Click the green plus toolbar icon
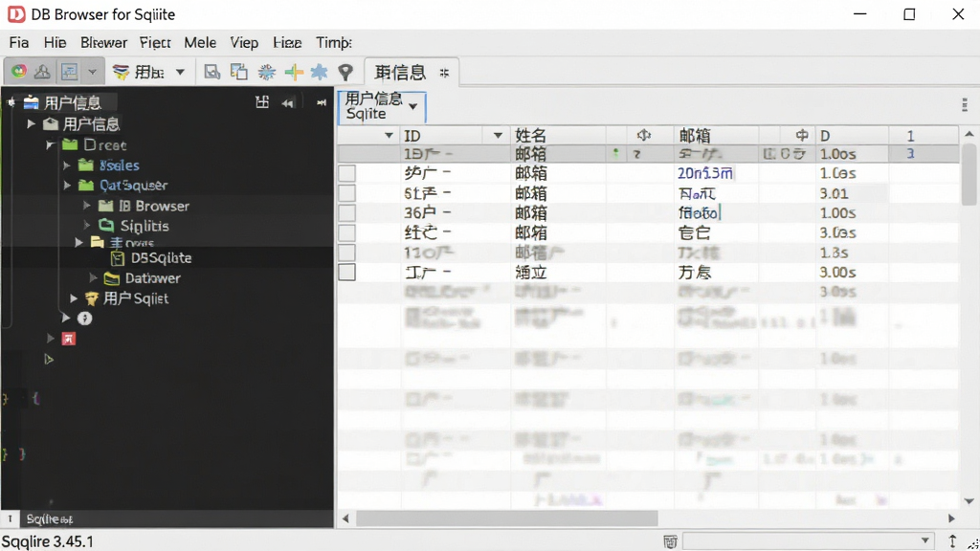 point(293,72)
